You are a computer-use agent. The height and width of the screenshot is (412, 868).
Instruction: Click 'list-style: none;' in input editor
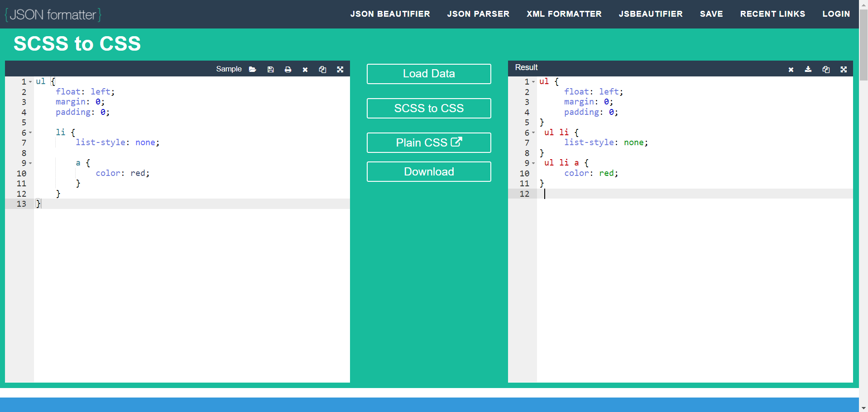pos(118,142)
